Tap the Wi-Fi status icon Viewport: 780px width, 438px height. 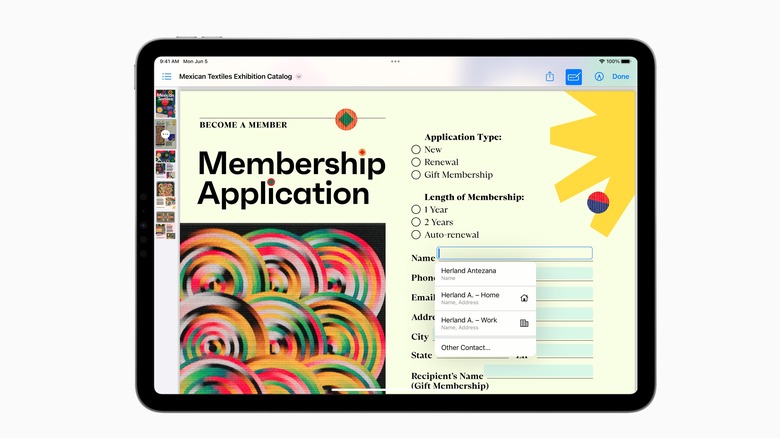tap(602, 61)
